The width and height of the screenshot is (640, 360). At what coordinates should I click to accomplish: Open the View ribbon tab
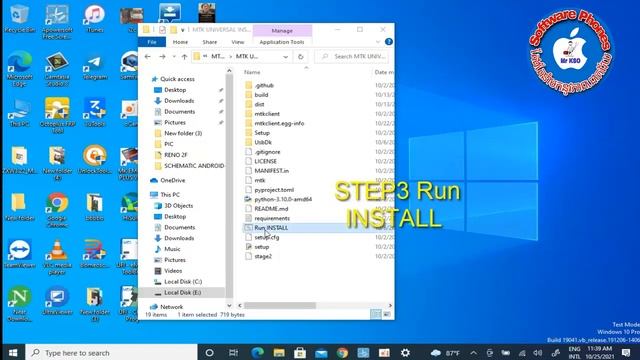[238, 42]
